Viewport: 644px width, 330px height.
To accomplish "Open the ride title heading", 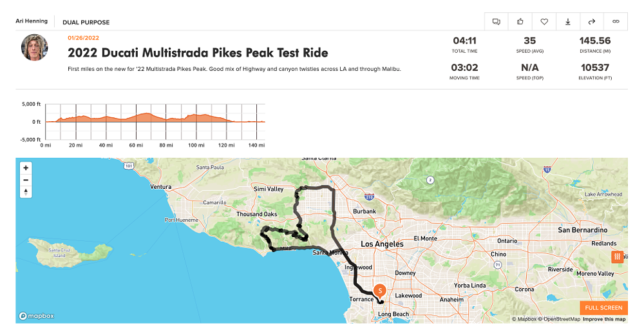I will [198, 53].
